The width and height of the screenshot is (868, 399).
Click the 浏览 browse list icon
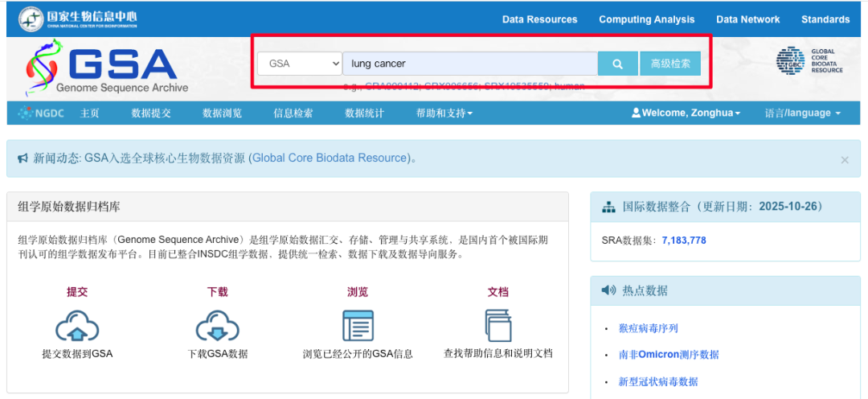coord(358,325)
